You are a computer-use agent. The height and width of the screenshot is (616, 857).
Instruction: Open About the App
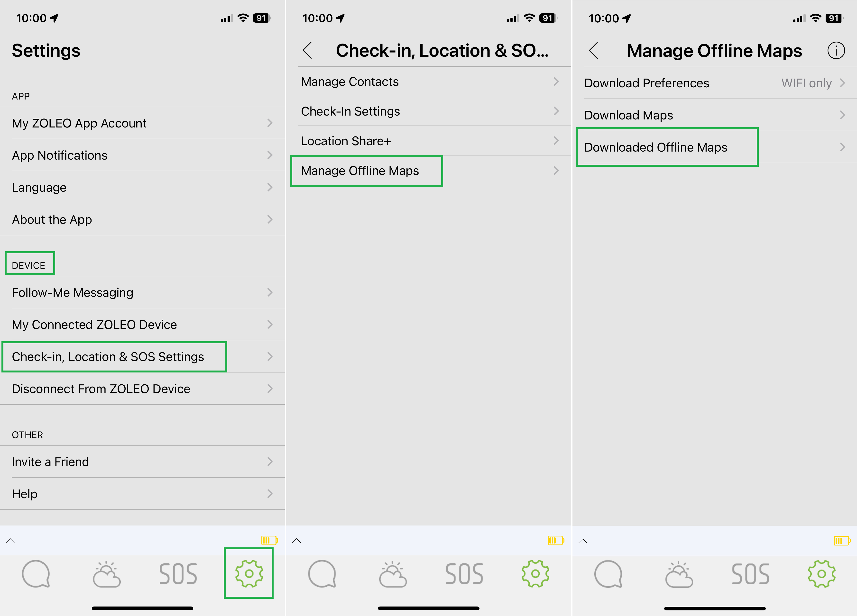click(142, 219)
